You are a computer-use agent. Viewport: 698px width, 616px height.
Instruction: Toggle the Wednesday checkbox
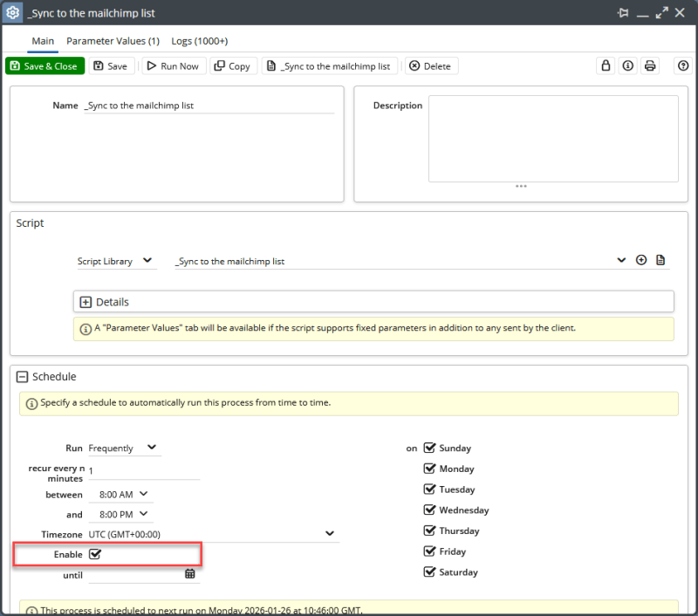pos(429,510)
